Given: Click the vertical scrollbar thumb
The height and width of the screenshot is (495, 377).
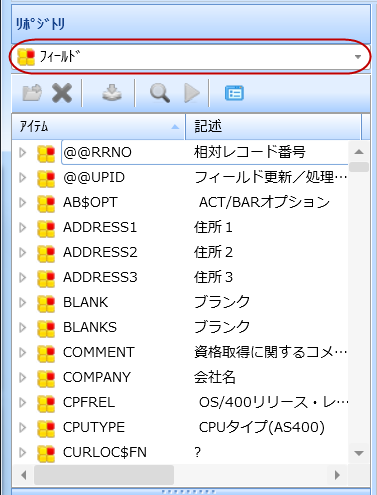Looking at the screenshot, I should (359, 167).
